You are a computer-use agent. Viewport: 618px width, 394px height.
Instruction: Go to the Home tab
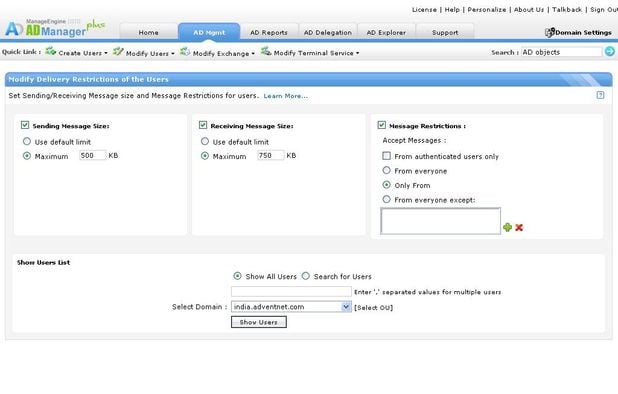click(x=149, y=32)
